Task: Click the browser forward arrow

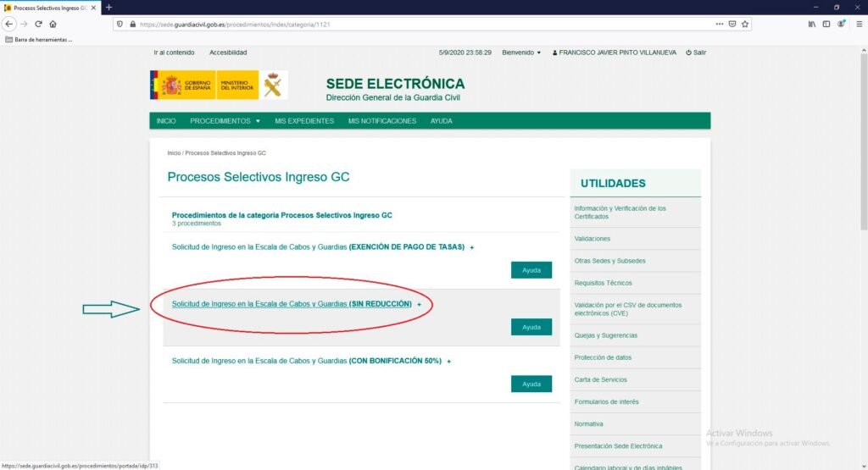Action: click(x=24, y=24)
